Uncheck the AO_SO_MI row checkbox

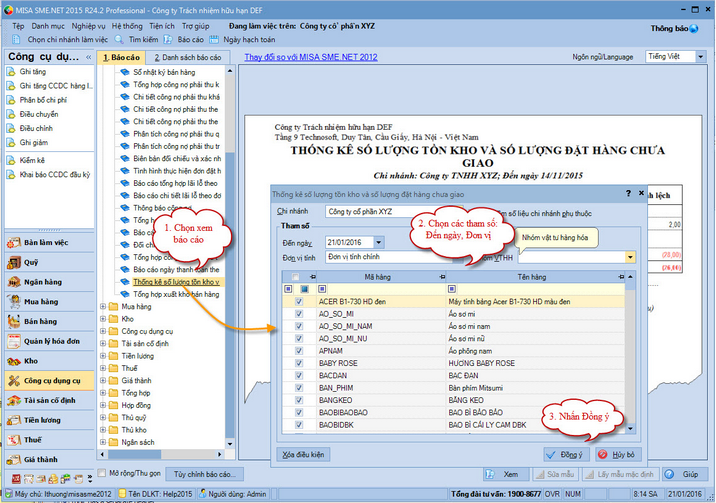pos(299,314)
